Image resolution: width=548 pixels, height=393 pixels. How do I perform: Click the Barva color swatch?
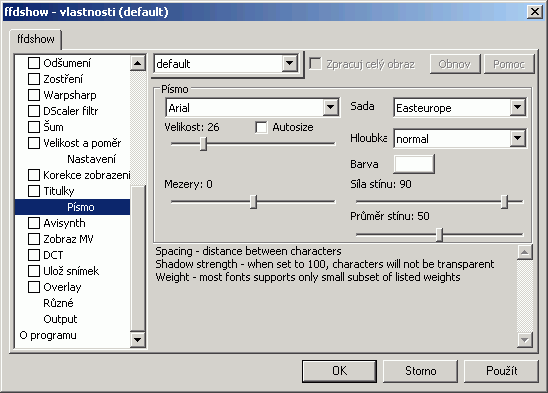point(414,164)
